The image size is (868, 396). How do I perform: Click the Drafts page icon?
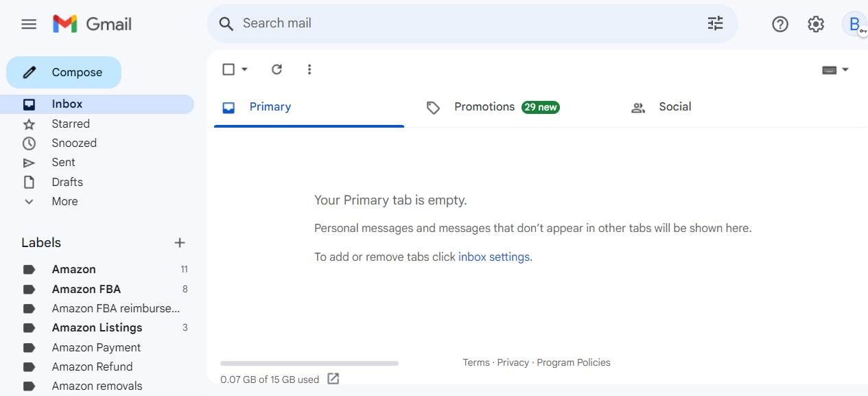coord(29,182)
